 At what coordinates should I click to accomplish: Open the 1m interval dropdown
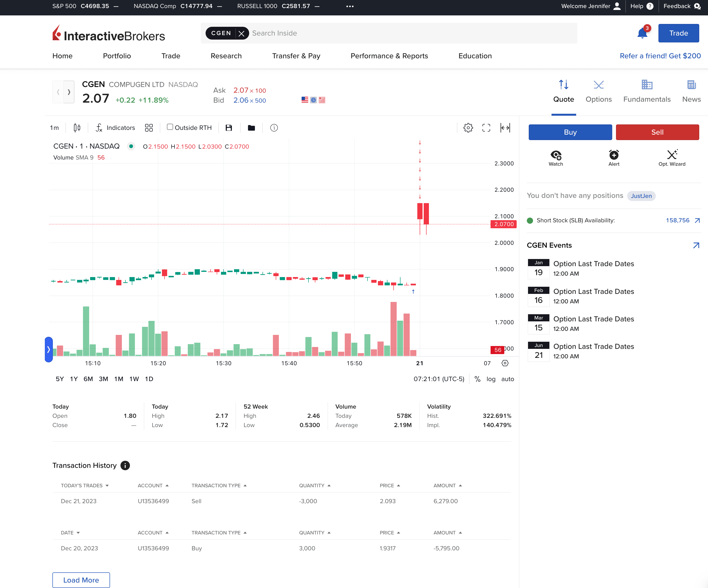(54, 128)
